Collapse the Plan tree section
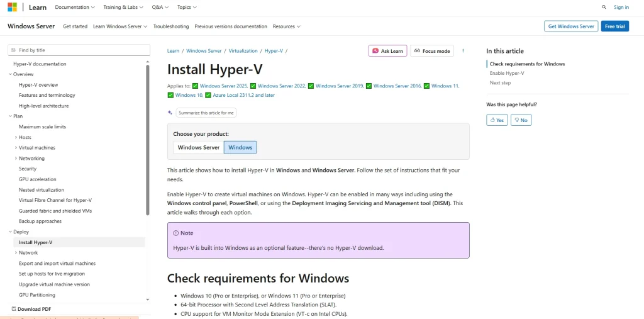This screenshot has width=644, height=319. coord(10,116)
